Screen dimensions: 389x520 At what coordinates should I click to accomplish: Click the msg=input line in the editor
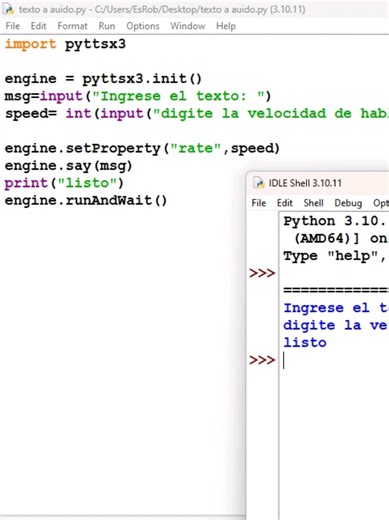click(x=138, y=96)
